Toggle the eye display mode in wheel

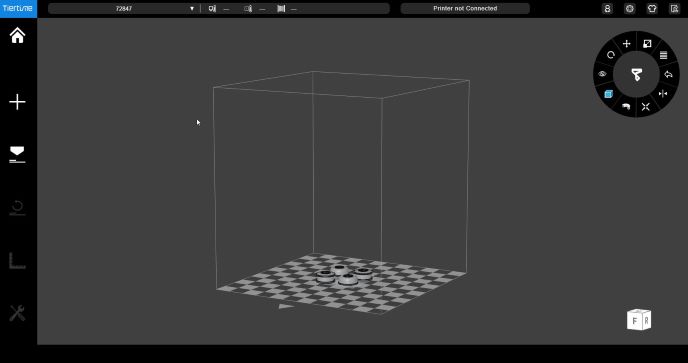(602, 74)
